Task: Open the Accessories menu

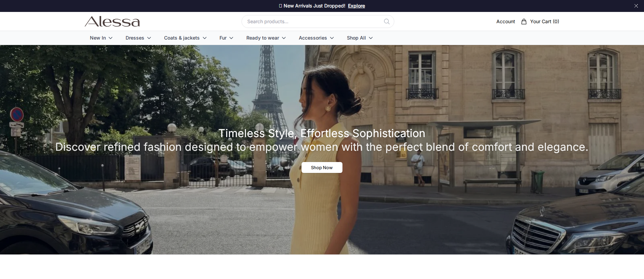Action: [313, 38]
